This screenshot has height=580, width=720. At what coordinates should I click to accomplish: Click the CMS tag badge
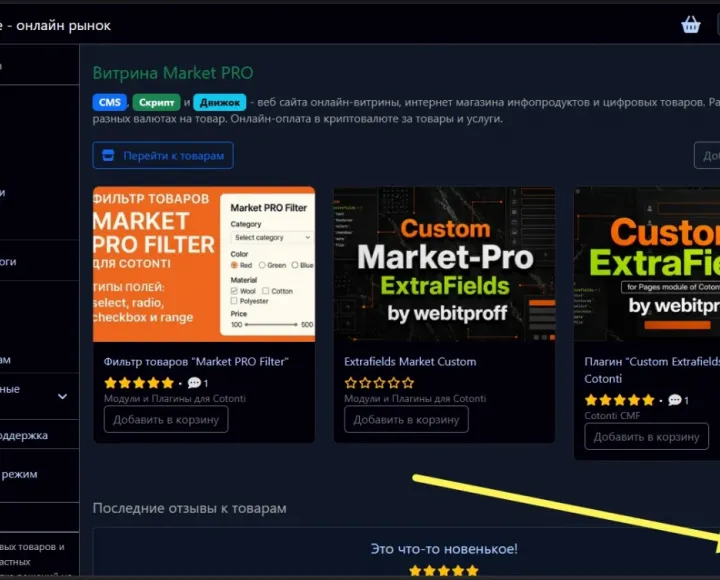pyautogui.click(x=110, y=102)
